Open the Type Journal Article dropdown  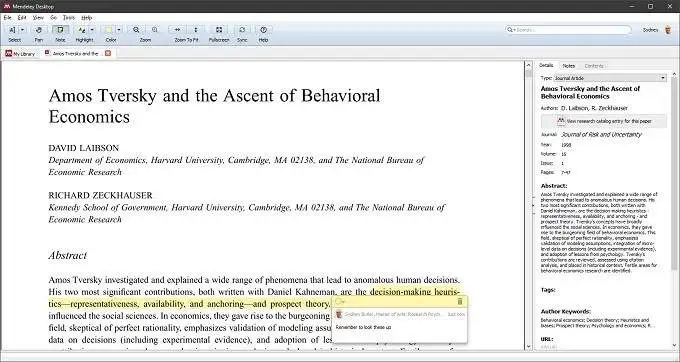pyautogui.click(x=610, y=78)
